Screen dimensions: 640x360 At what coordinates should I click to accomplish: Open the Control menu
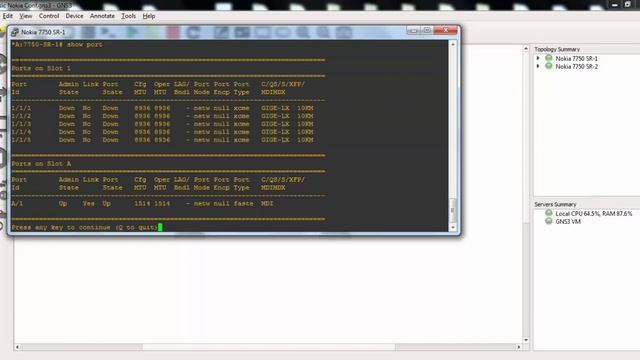point(49,16)
